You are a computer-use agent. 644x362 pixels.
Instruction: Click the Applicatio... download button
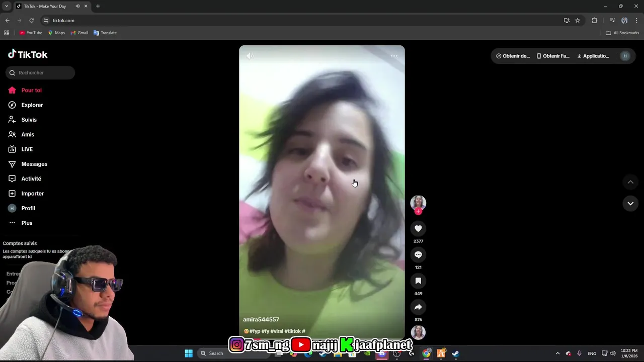click(593, 56)
